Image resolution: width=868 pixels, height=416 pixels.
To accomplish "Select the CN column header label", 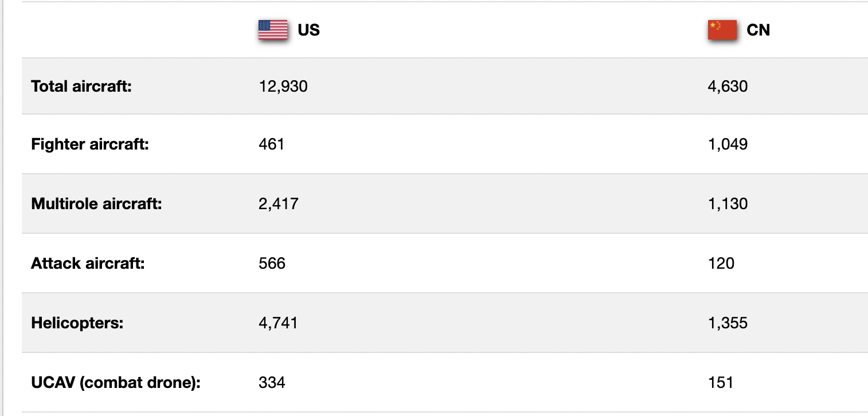I will [x=758, y=30].
